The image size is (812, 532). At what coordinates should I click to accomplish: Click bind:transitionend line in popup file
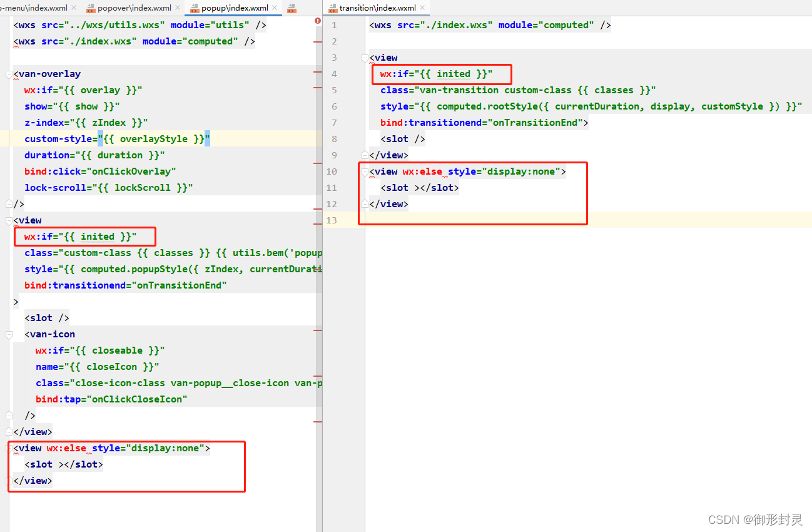point(126,285)
